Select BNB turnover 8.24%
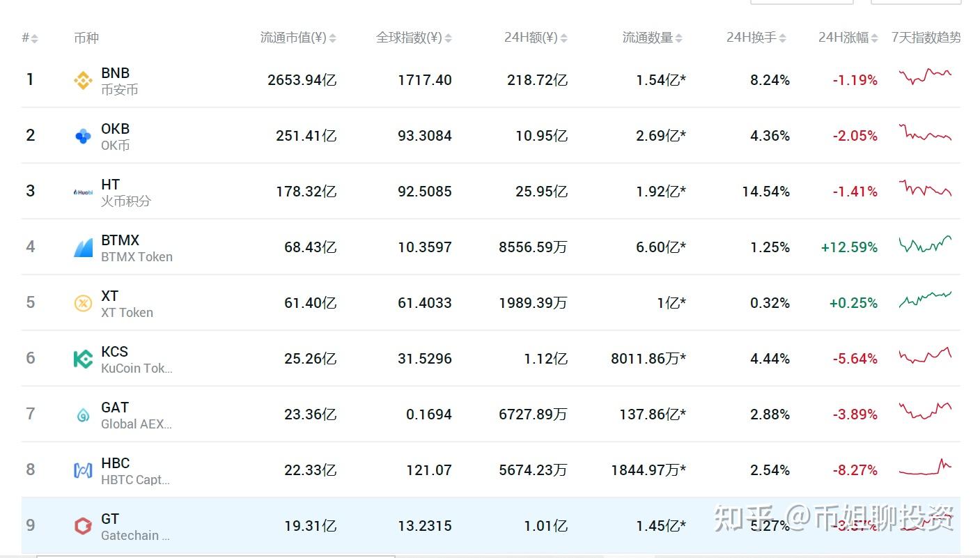Image resolution: width=980 pixels, height=558 pixels. click(770, 80)
